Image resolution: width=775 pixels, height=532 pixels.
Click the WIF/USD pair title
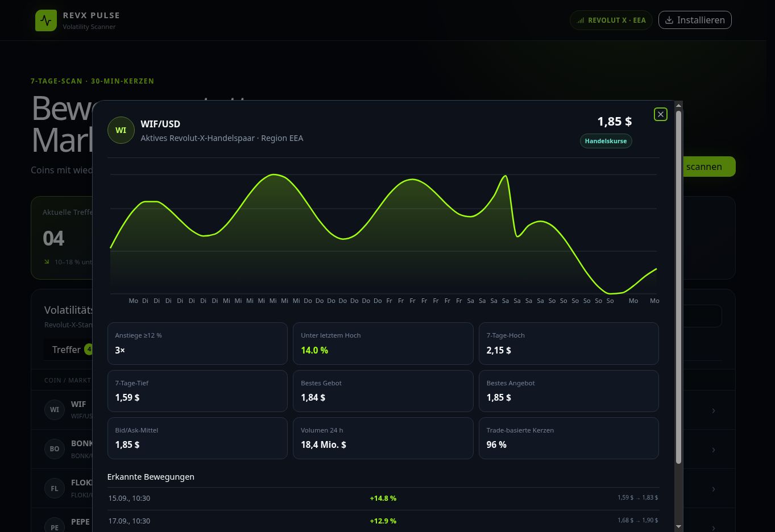pyautogui.click(x=160, y=124)
